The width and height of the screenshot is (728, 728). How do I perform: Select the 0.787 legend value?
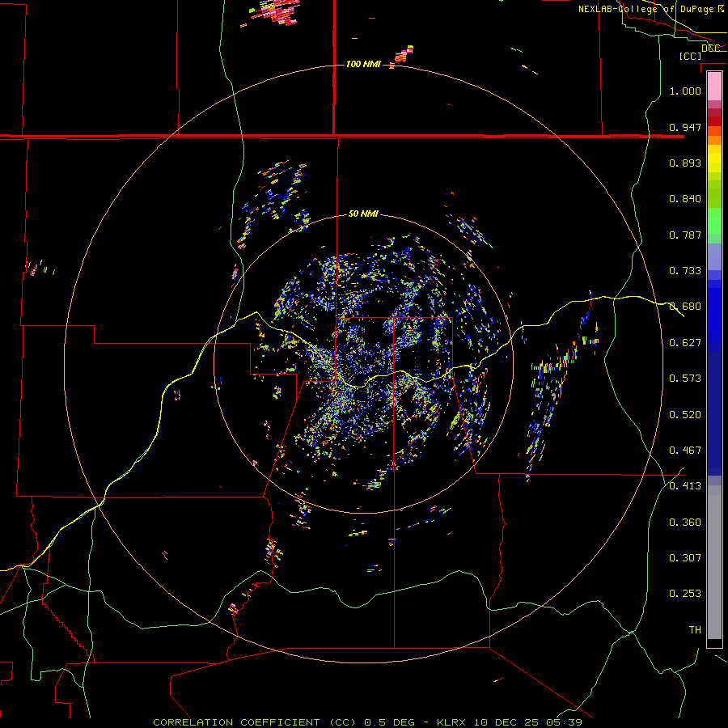point(685,235)
